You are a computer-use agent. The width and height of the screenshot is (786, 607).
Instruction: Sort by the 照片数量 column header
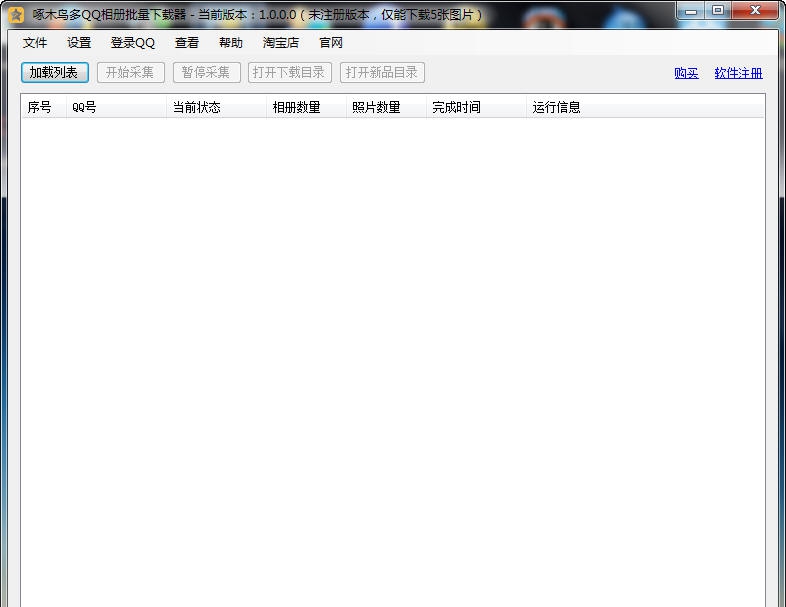386,107
